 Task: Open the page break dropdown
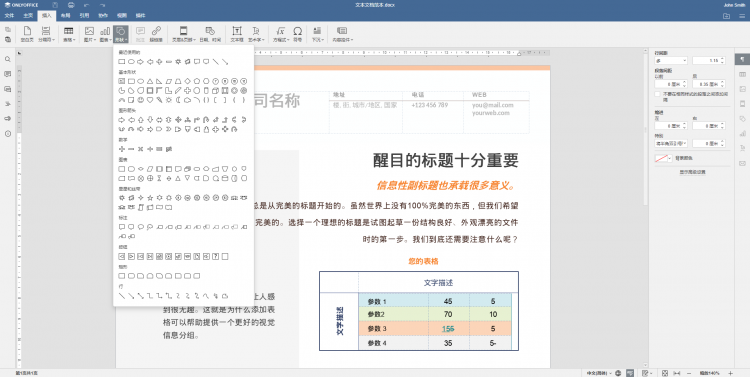point(46,34)
